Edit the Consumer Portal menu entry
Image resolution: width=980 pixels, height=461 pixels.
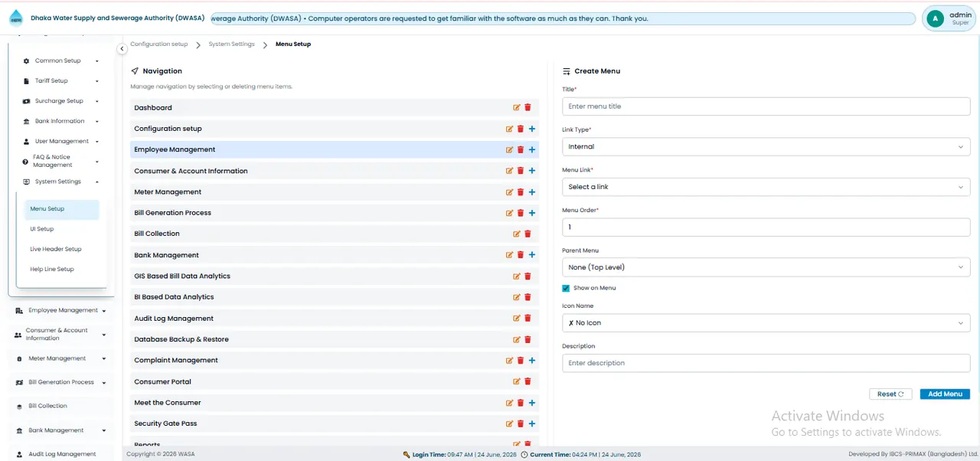[x=517, y=381]
